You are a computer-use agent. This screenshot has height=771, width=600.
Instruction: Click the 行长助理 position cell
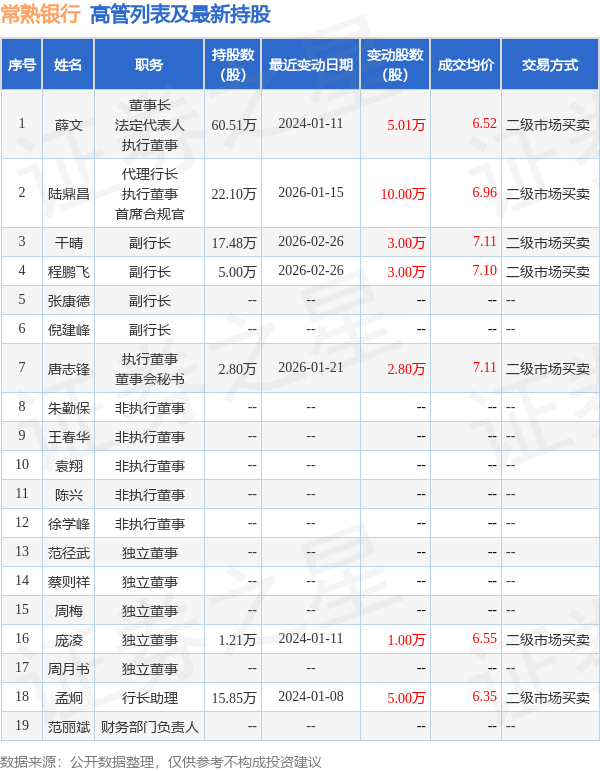pyautogui.click(x=150, y=698)
